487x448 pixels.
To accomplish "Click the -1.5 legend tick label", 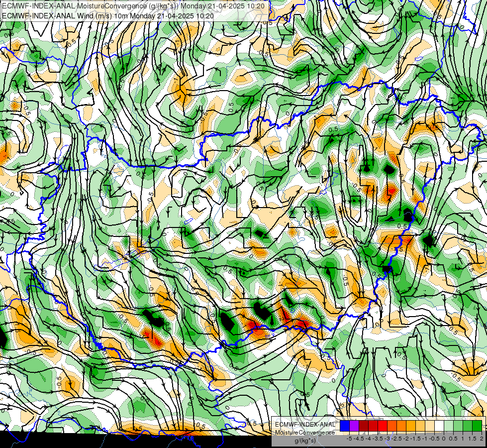I will (415, 439).
